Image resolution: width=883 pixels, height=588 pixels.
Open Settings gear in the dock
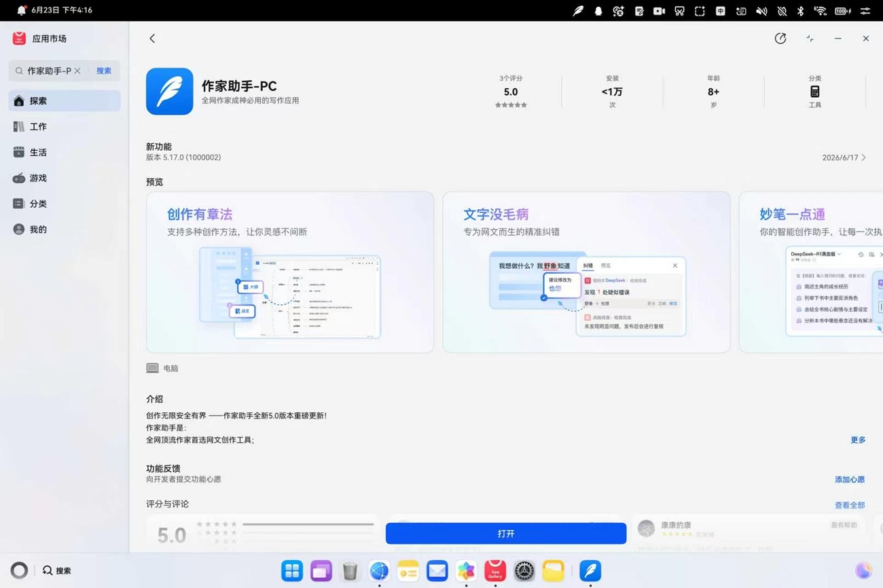point(524,571)
